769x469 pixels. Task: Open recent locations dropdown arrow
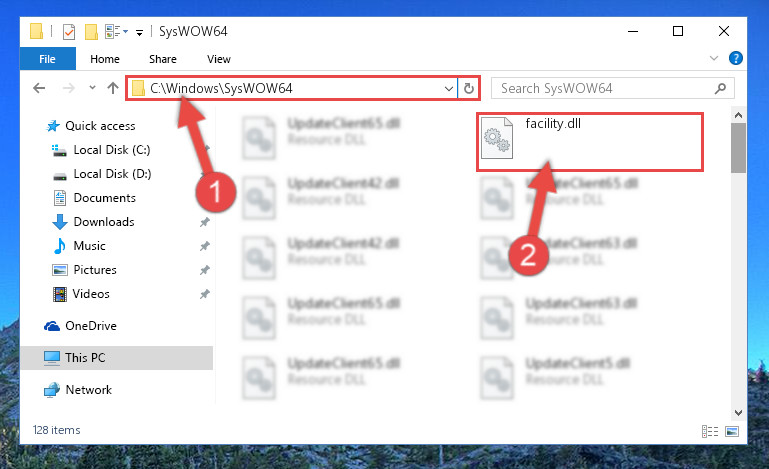pos(92,88)
